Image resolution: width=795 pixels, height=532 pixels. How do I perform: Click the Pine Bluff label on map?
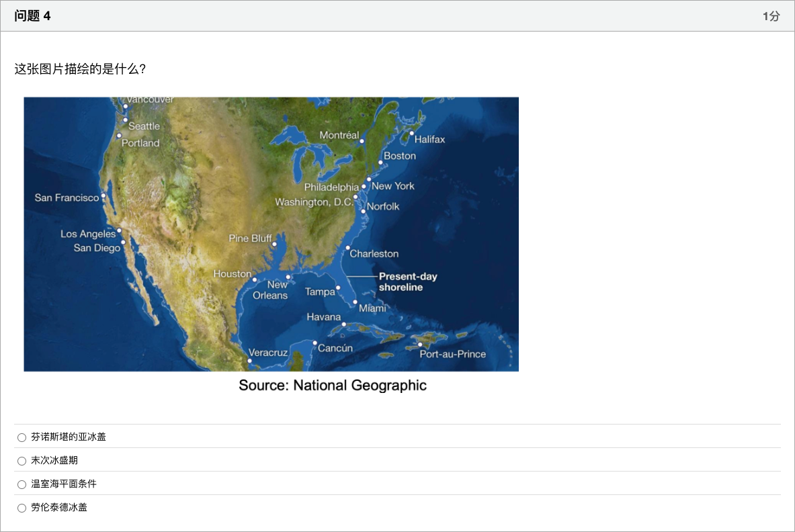click(x=251, y=238)
